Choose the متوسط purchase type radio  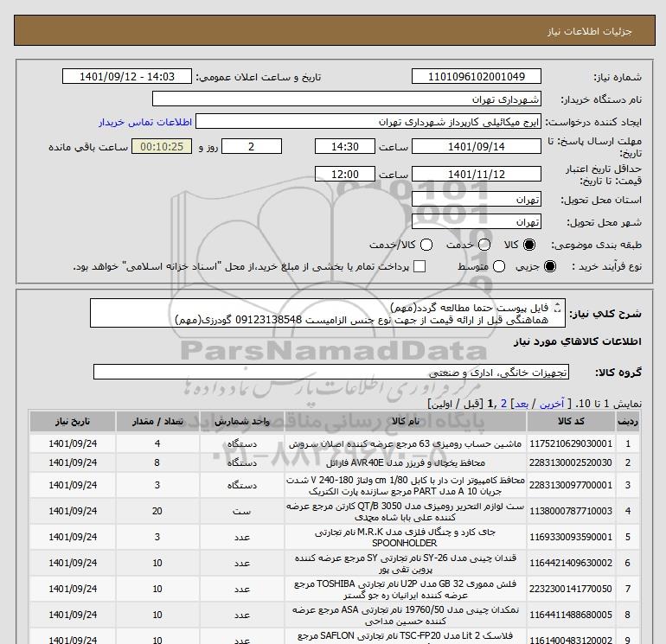[x=499, y=266]
